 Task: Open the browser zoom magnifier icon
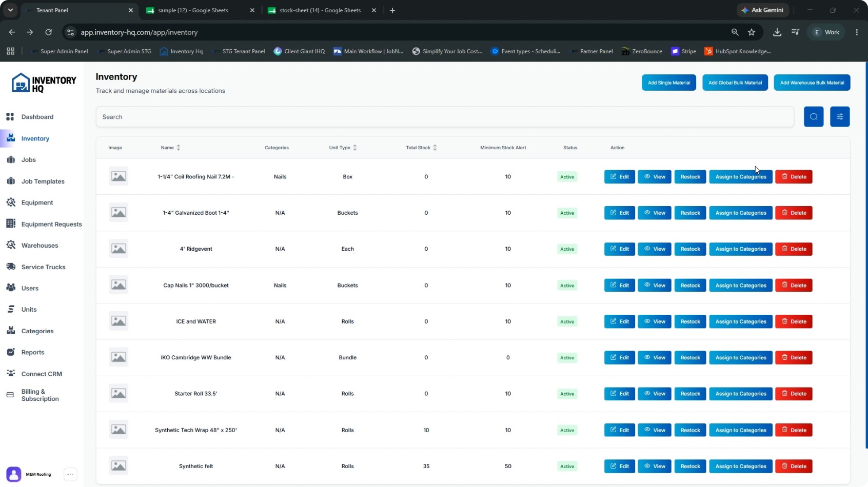click(735, 32)
